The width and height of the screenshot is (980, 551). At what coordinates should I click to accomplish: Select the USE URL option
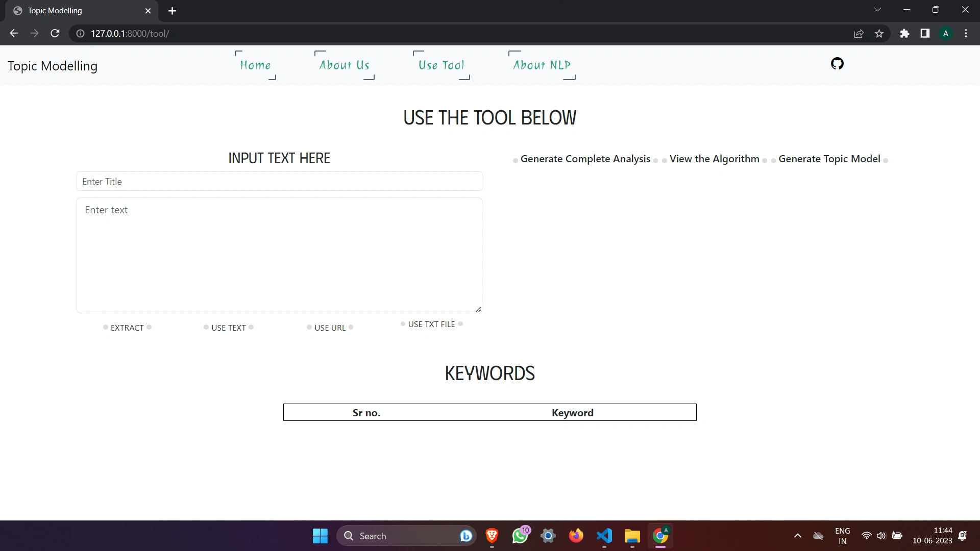click(x=330, y=328)
